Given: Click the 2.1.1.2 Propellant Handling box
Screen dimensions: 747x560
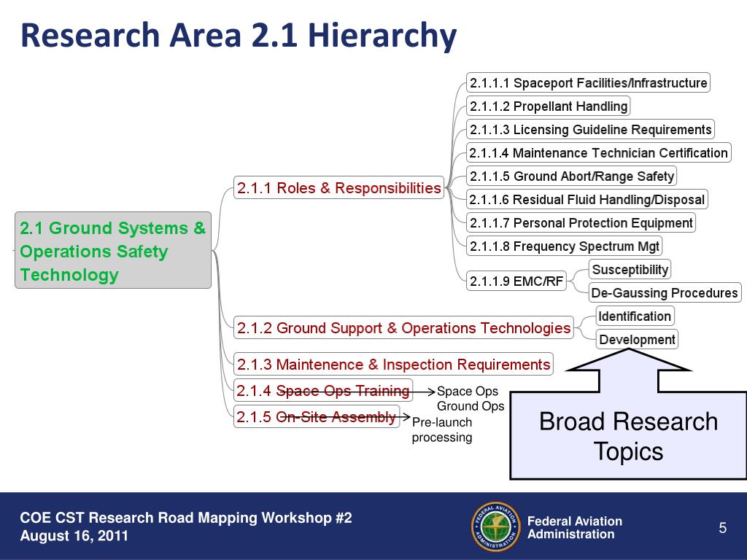Looking at the screenshot, I should (x=549, y=106).
